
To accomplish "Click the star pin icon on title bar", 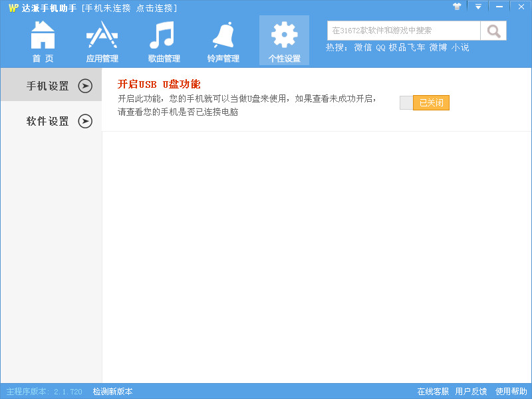I will (457, 7).
